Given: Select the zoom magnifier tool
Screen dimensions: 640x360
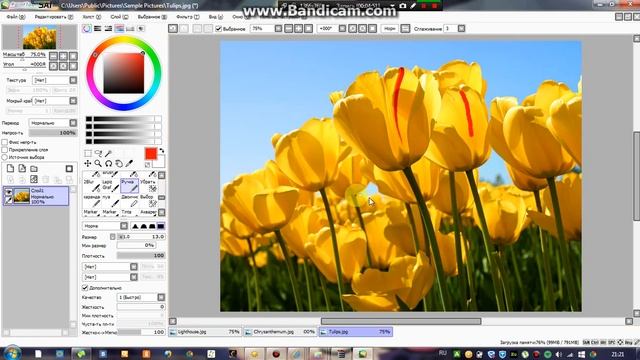Looking at the screenshot, I should tap(98, 164).
